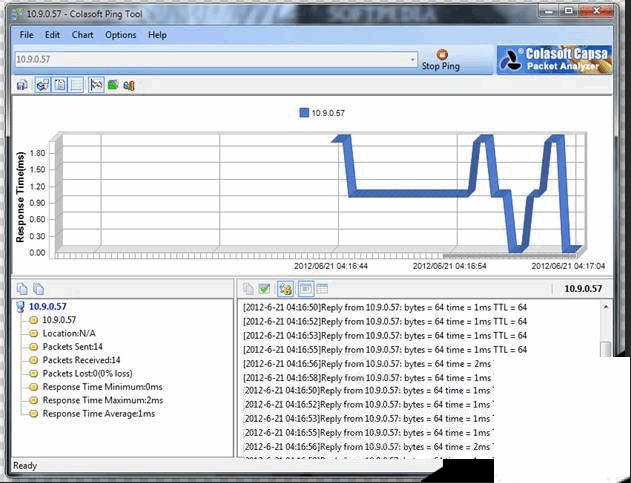This screenshot has height=483, width=631.
Task: Click the blue 10.9.0.57 legend swatch
Action: (304, 113)
